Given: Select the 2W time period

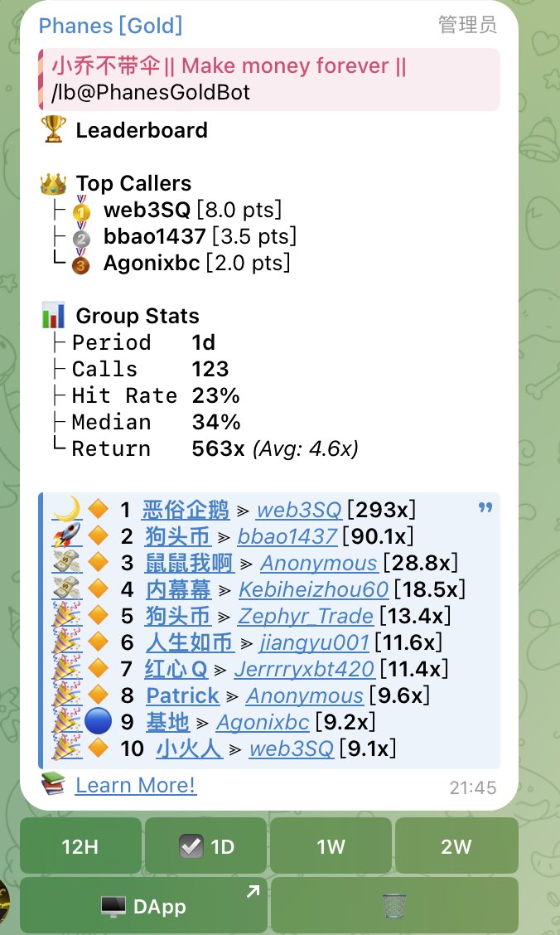Looking at the screenshot, I should coord(456,846).
